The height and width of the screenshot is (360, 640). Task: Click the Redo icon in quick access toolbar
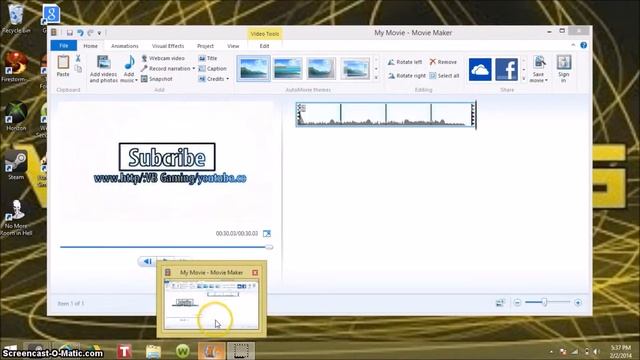click(x=90, y=33)
